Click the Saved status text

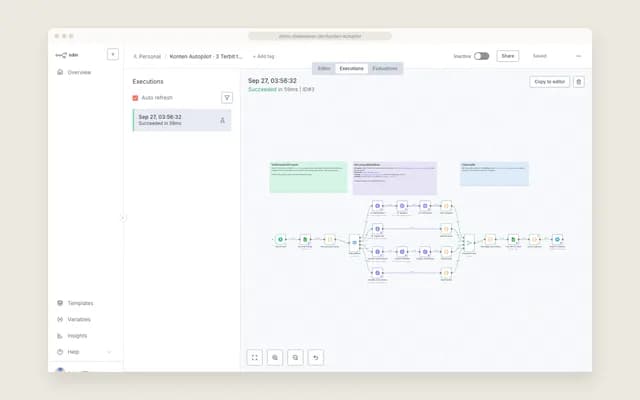tap(540, 56)
